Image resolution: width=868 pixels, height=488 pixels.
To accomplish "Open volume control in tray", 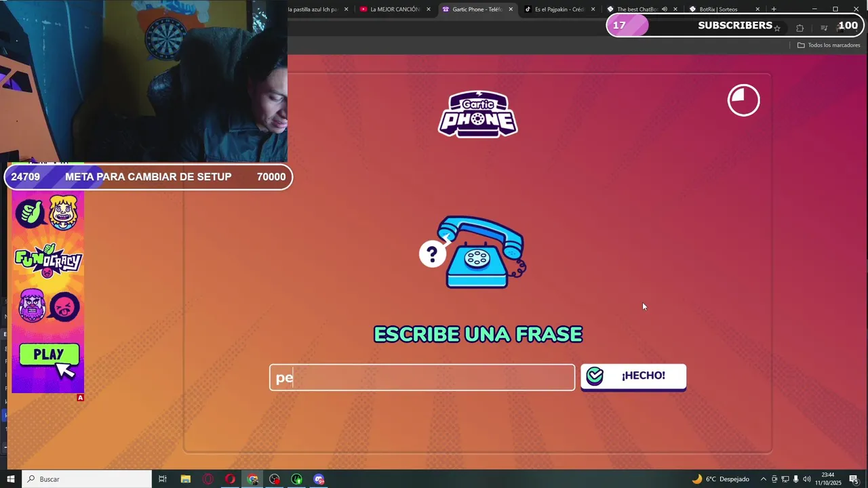I will 807,479.
